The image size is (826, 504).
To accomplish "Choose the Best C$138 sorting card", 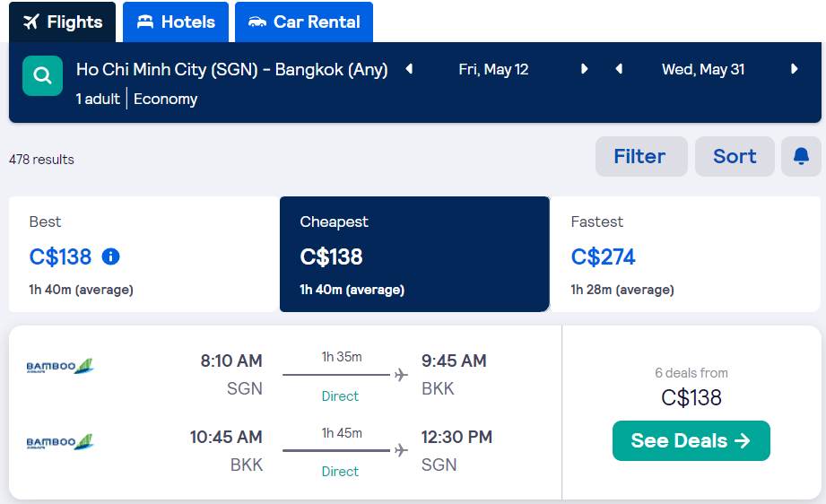I will tap(143, 255).
